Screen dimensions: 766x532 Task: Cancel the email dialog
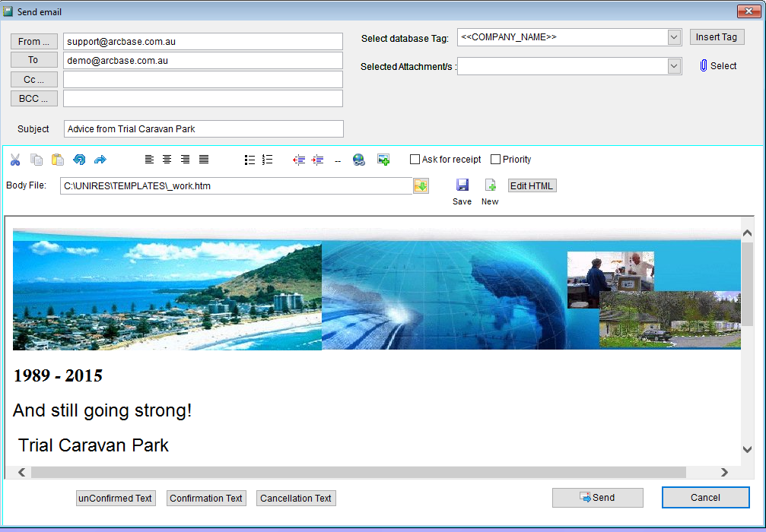pyautogui.click(x=705, y=497)
